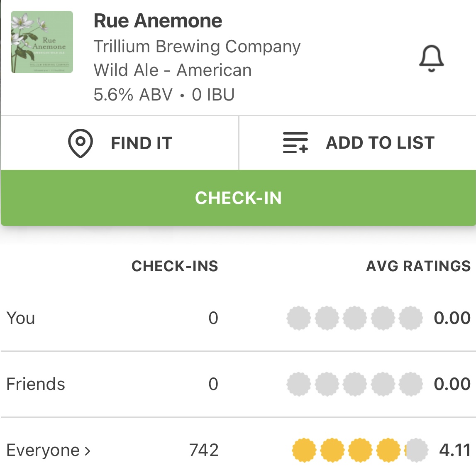Click the add-to-list icon
The width and height of the screenshot is (476, 473).
(x=295, y=143)
